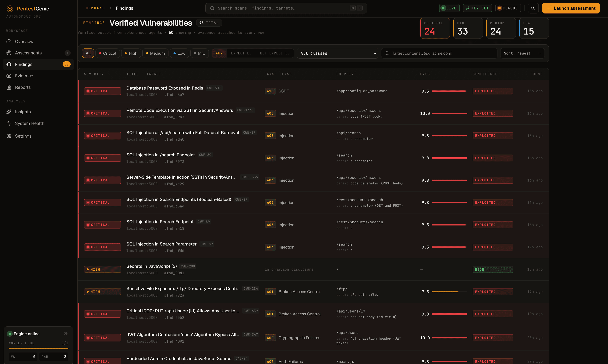Open Overview in the sidebar
608x364 pixels.
click(38, 41)
